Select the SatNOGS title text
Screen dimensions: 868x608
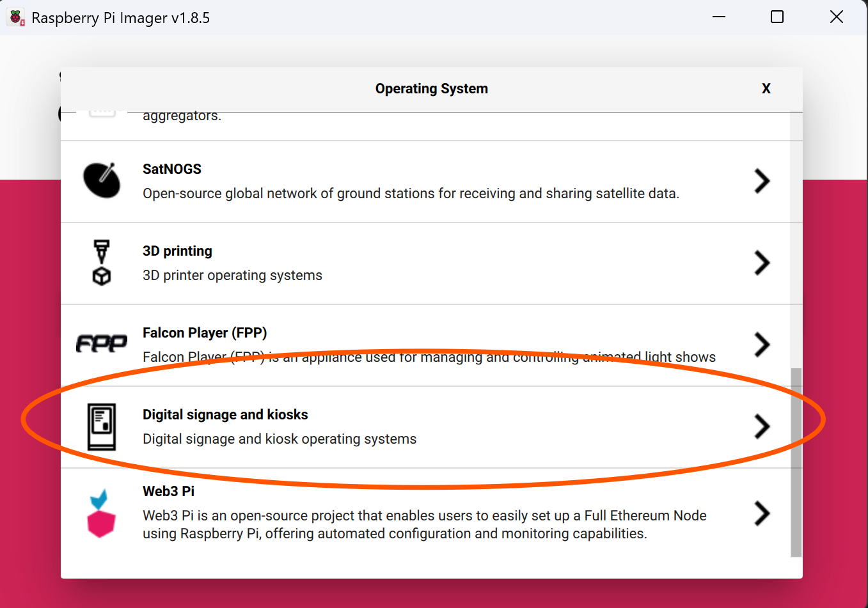tap(172, 169)
